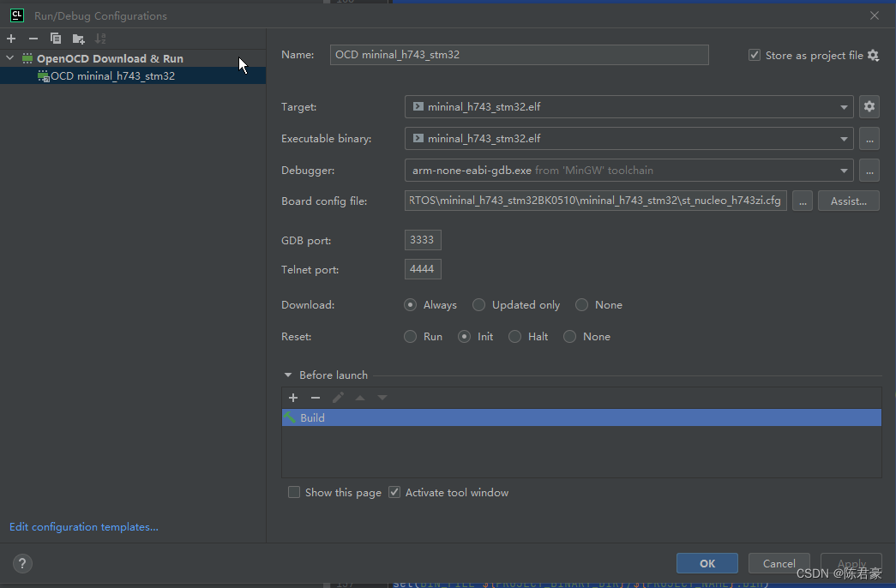Confirm with the OK button

coord(707,563)
